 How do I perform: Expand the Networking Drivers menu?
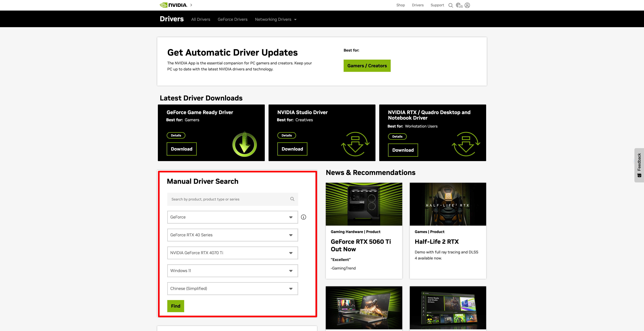pos(276,19)
